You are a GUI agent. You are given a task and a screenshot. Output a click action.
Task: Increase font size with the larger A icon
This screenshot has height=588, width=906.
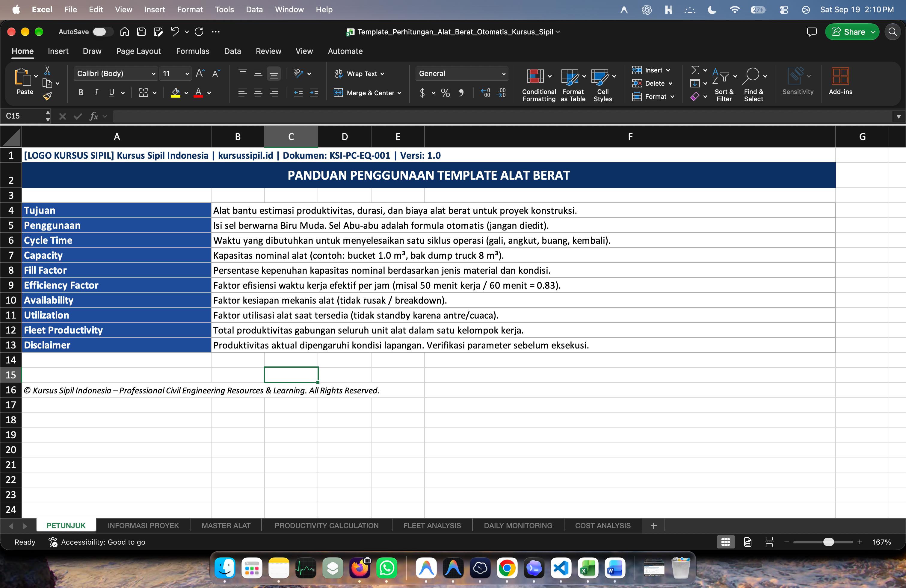pos(200,73)
